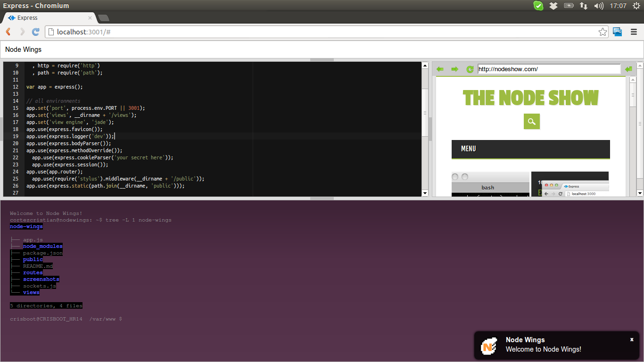Click the '// all environments' comment line
644x362 pixels.
[x=53, y=101]
